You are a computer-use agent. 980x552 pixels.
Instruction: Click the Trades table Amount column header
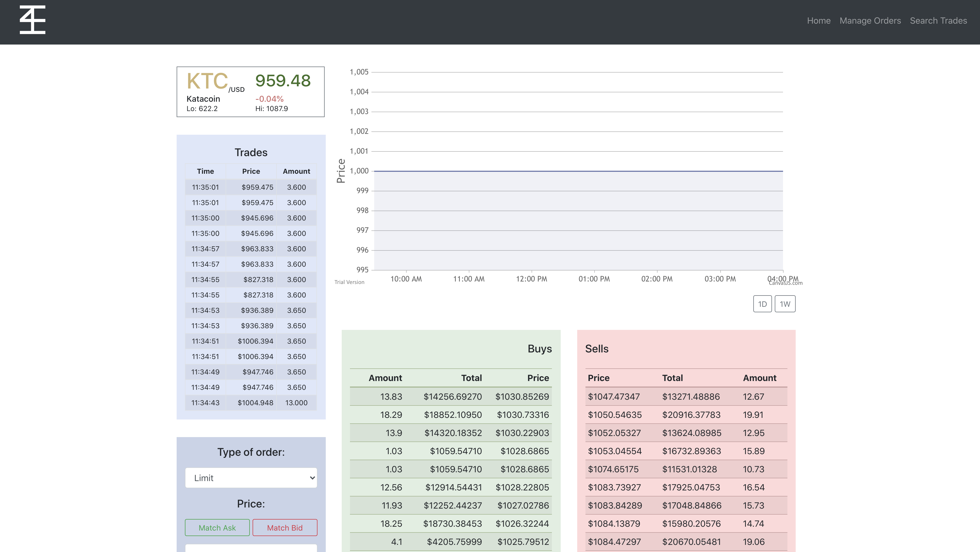[296, 171]
